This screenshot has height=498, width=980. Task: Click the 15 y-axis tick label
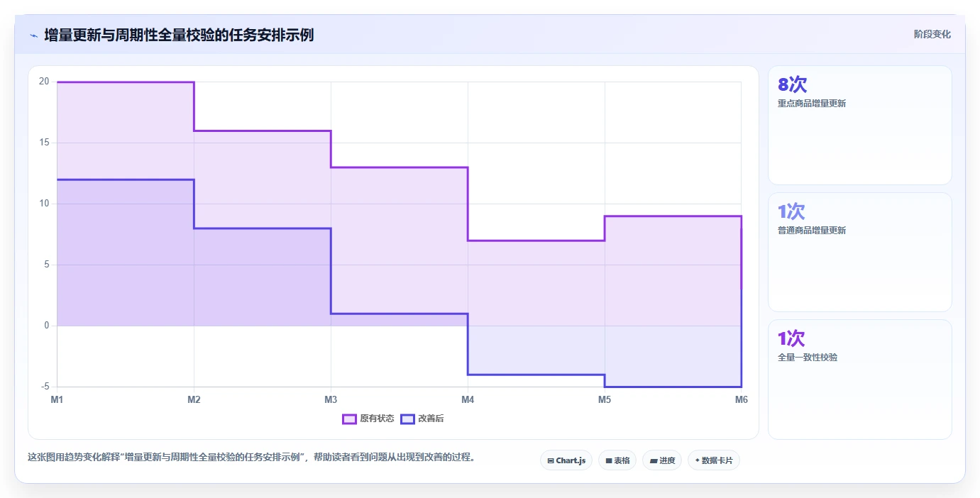pos(44,143)
